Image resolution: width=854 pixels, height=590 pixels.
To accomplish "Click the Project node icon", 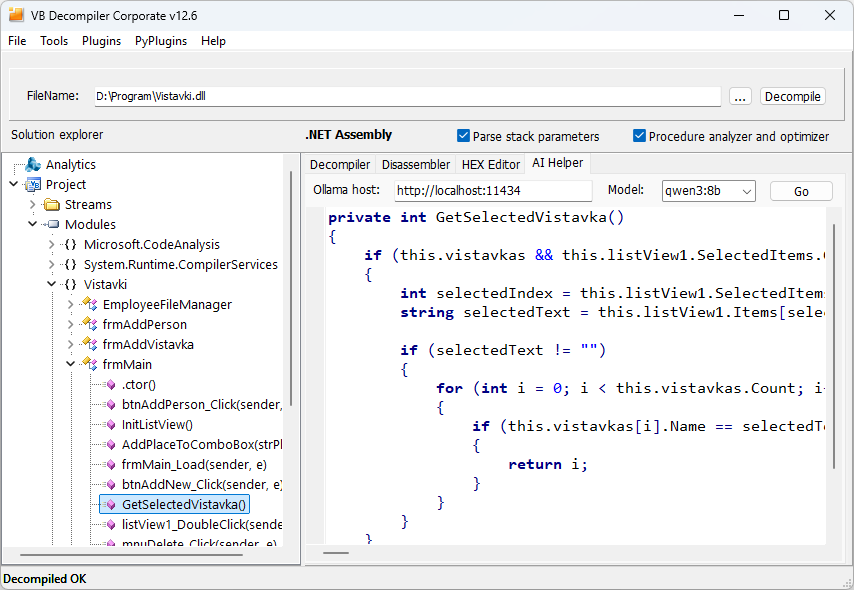I will [x=33, y=185].
